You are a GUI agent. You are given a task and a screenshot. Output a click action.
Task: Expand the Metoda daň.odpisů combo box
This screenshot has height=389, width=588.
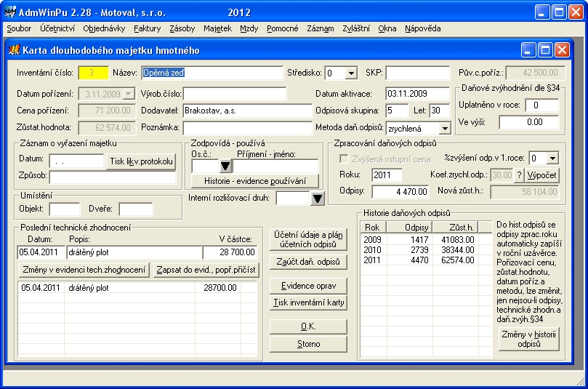[445, 128]
